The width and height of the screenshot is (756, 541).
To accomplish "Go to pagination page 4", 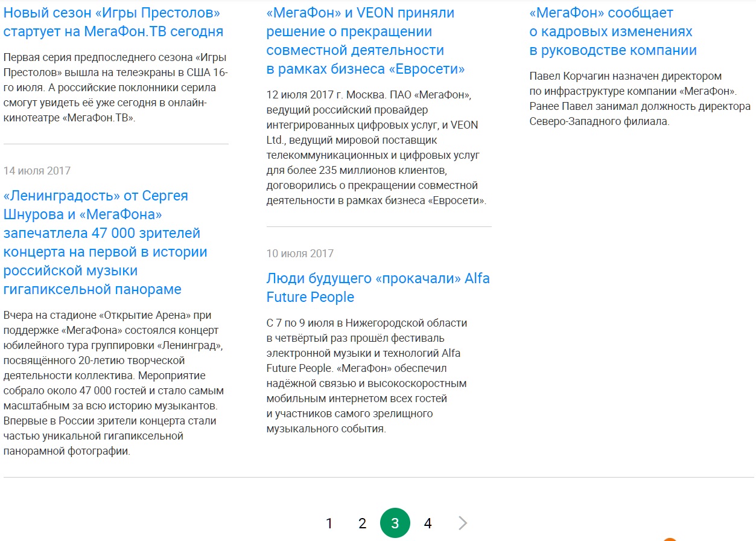I will [428, 523].
